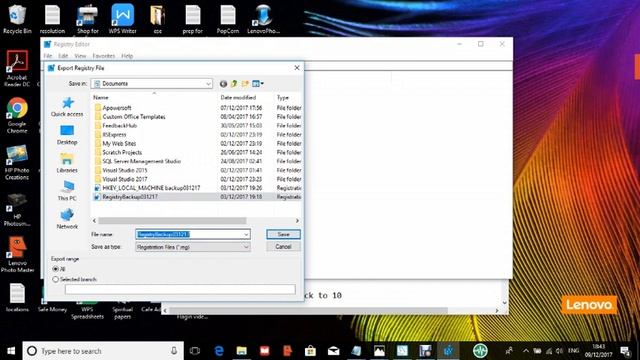
Task: Open the Apowersoft folder
Action: [117, 108]
